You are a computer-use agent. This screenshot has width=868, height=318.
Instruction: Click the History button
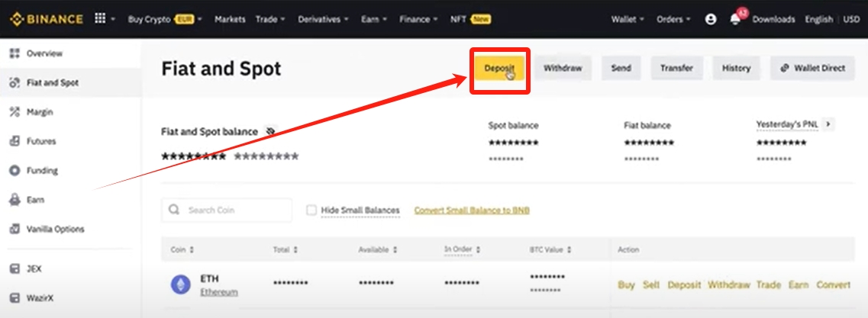click(x=736, y=68)
